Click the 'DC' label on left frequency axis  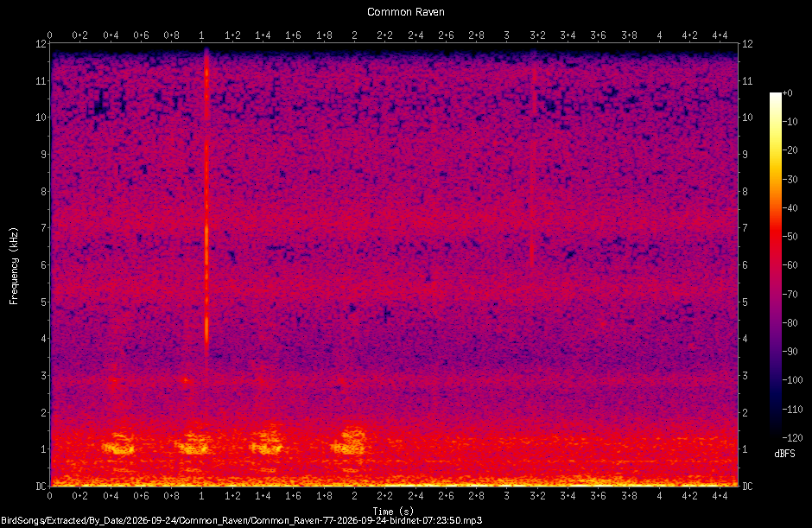pos(41,486)
